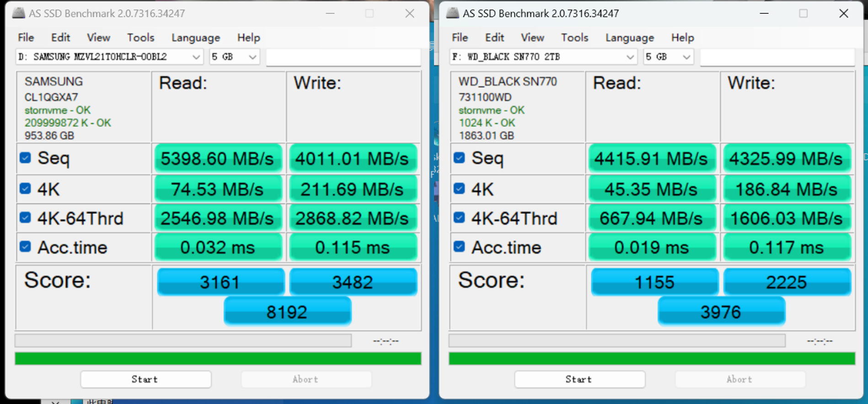Toggle Acc.time checkbox in Samsung window
Image resolution: width=868 pixels, height=404 pixels.
pyautogui.click(x=25, y=247)
